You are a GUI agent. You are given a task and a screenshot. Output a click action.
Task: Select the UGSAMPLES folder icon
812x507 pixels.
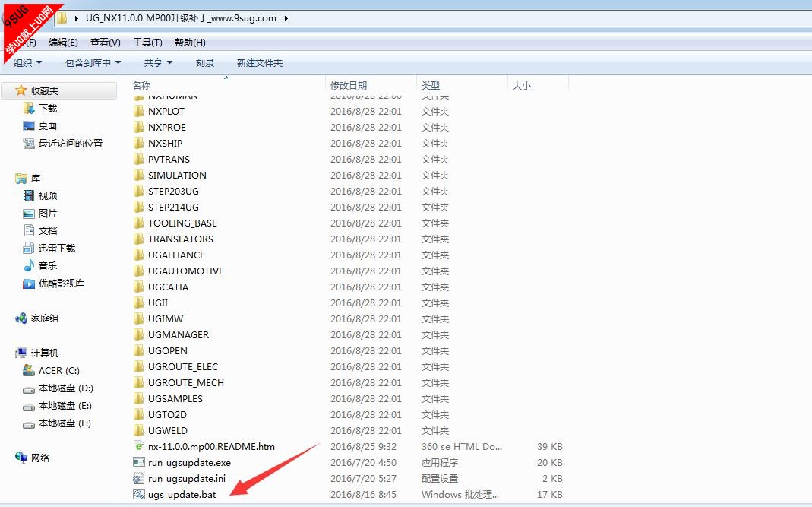click(x=139, y=398)
